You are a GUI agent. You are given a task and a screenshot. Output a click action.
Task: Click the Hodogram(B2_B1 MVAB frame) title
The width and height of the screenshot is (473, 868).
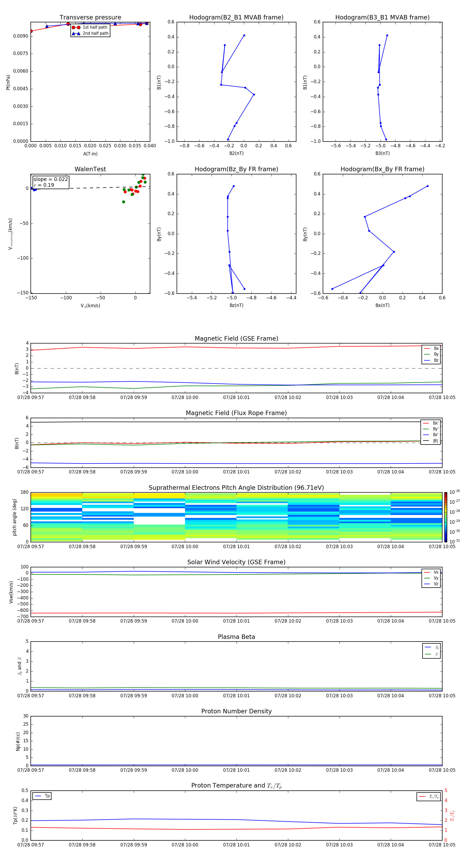click(x=236, y=18)
